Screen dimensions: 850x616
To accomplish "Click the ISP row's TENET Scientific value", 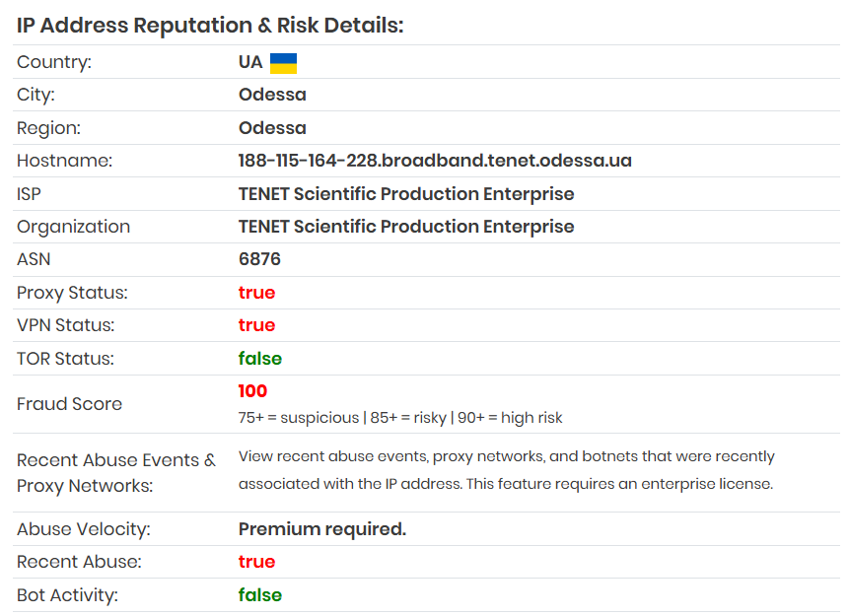I will (406, 194).
